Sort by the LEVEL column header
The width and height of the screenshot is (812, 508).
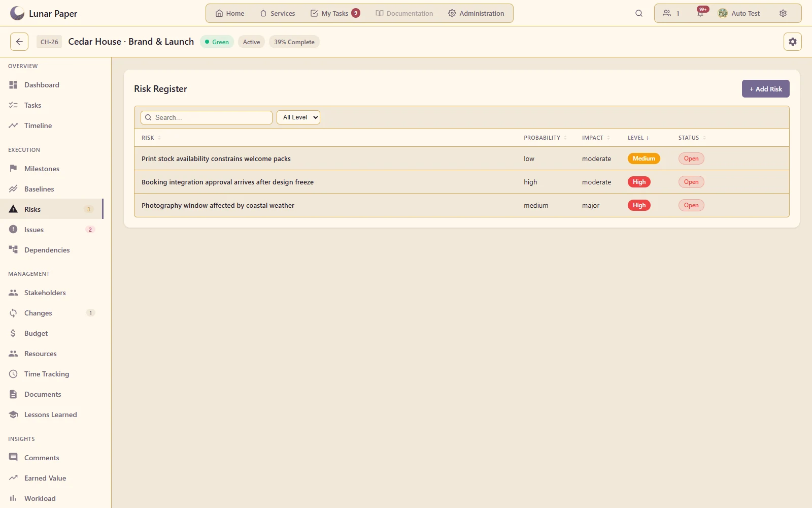click(x=638, y=138)
